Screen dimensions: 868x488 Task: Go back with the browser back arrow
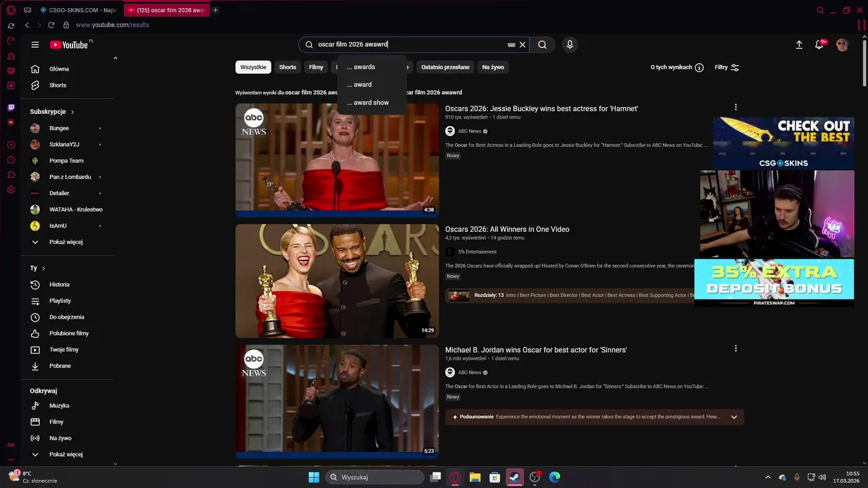point(27,25)
